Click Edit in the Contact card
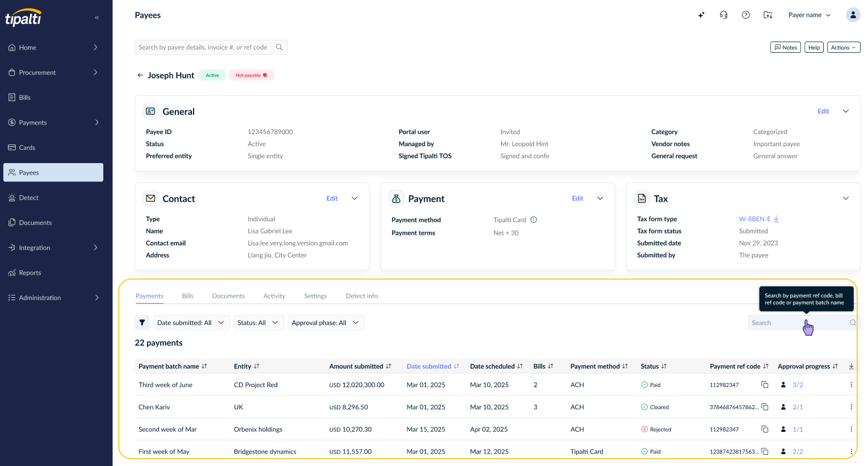This screenshot has width=868, height=466. point(332,198)
